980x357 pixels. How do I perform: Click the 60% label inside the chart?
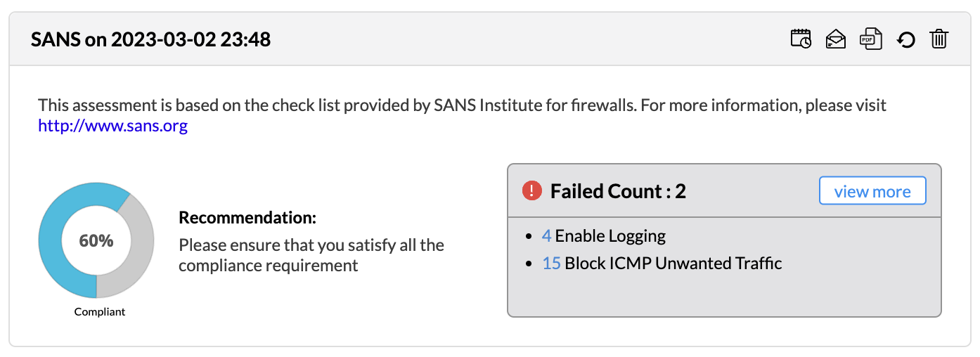click(x=96, y=240)
